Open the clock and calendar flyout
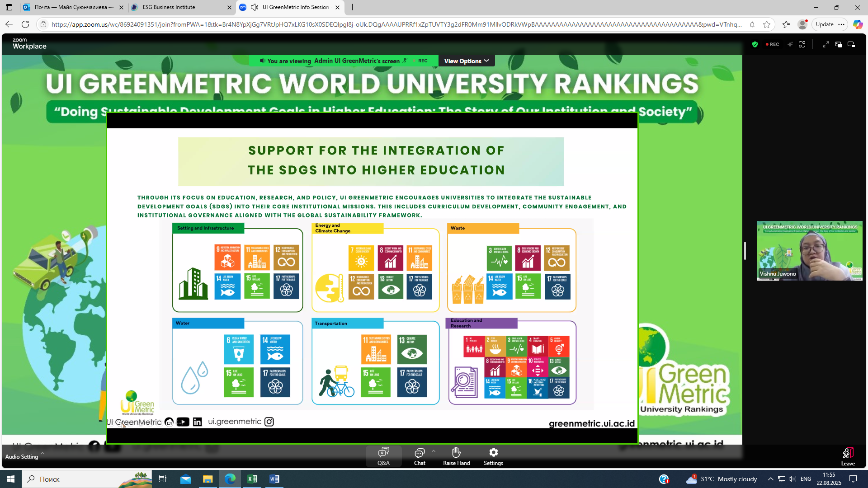Viewport: 868px width, 488px height. (x=829, y=479)
